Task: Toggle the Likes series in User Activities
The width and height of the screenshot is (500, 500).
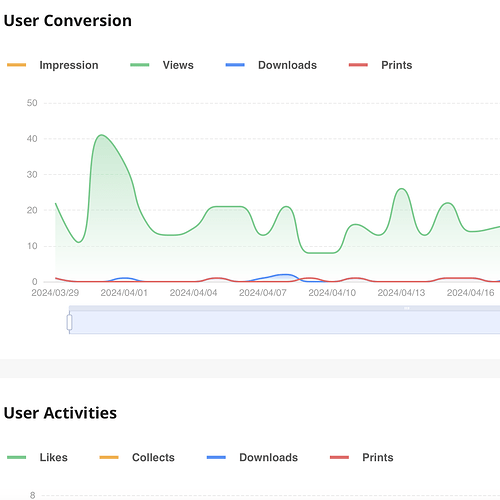Action: pyautogui.click(x=37, y=457)
